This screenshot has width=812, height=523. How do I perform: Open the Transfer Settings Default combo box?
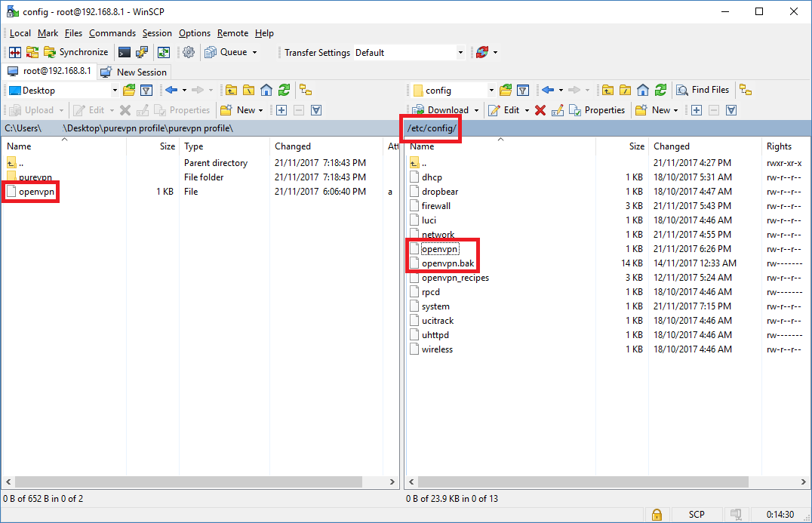(409, 52)
